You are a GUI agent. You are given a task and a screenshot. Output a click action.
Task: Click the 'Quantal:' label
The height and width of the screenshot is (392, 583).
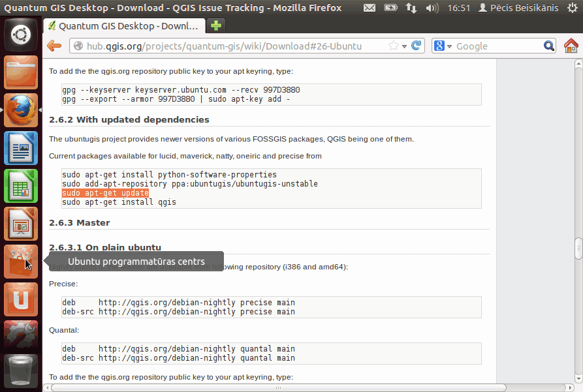64,330
